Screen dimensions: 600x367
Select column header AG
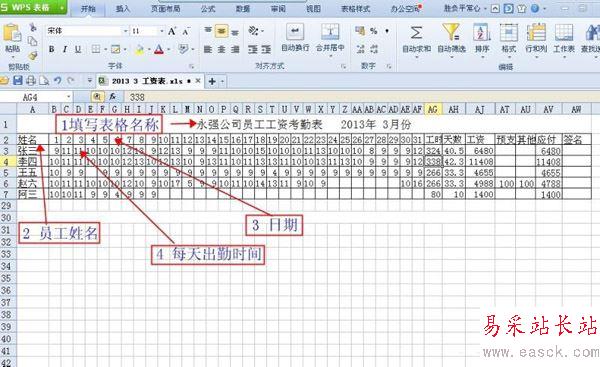[433, 109]
